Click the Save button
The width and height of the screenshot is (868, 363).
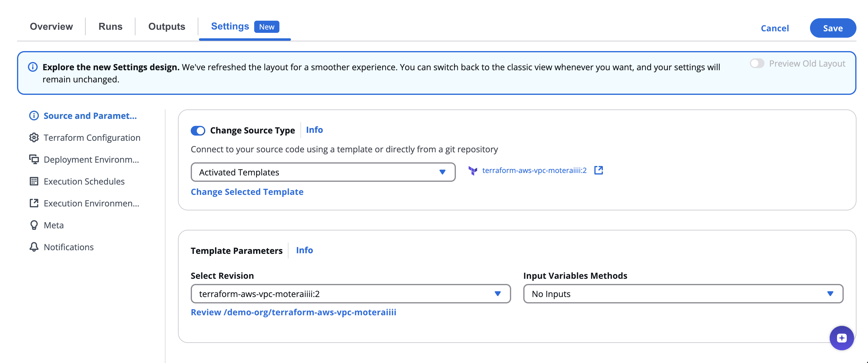(833, 28)
